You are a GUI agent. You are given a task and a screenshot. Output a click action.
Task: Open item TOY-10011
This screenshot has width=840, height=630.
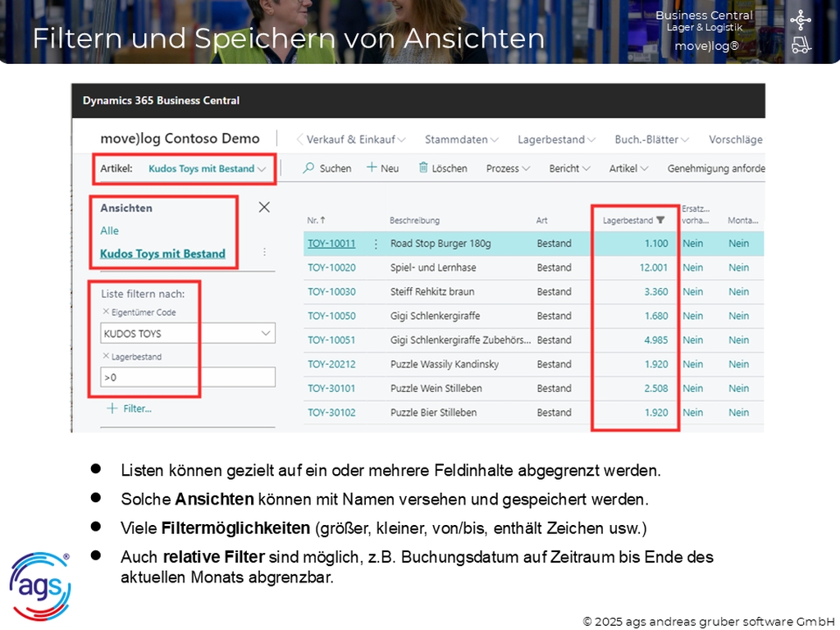click(x=331, y=244)
